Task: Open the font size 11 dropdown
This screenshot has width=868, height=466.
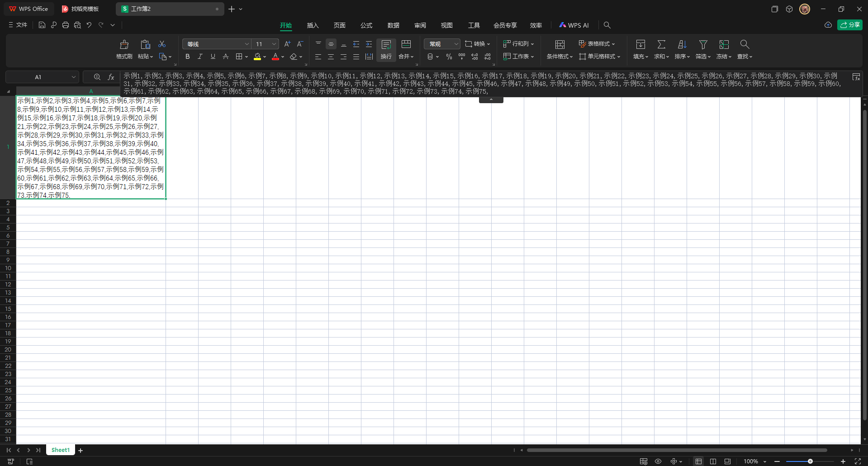Action: click(x=274, y=44)
